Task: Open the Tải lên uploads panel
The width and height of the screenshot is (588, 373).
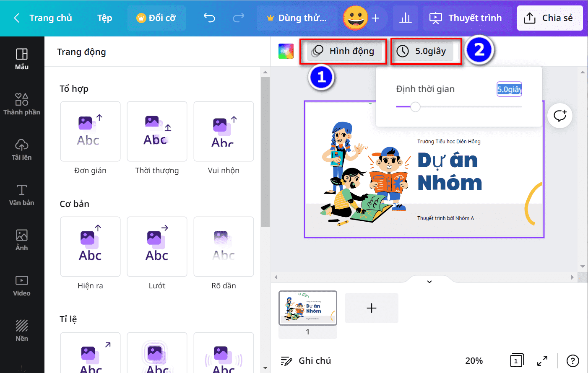Action: [22, 150]
